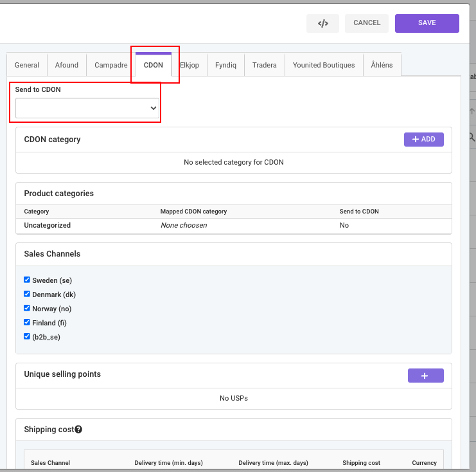This screenshot has height=472, width=476.
Task: Open the Younited Boutiques tab
Action: coord(324,65)
